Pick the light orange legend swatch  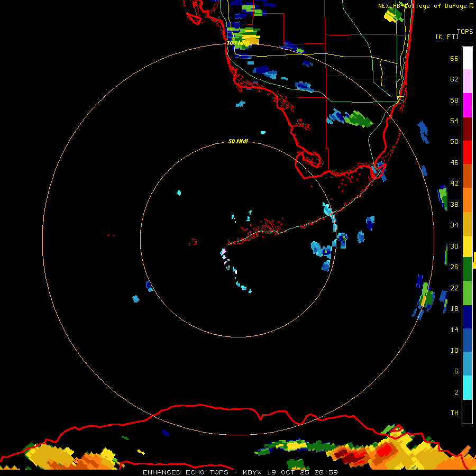coord(467,200)
